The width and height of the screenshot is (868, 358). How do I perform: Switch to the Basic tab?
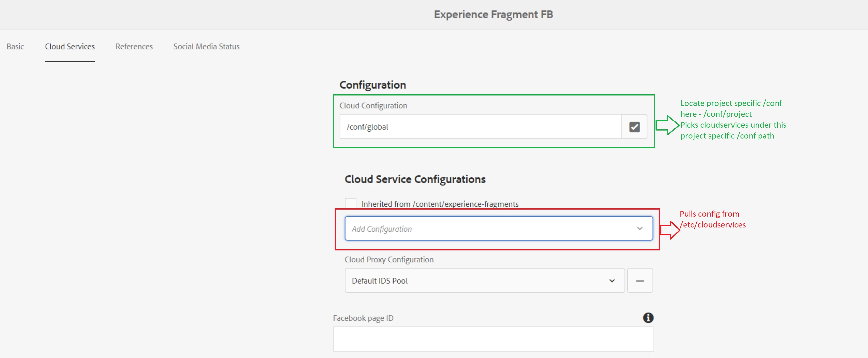pos(15,47)
